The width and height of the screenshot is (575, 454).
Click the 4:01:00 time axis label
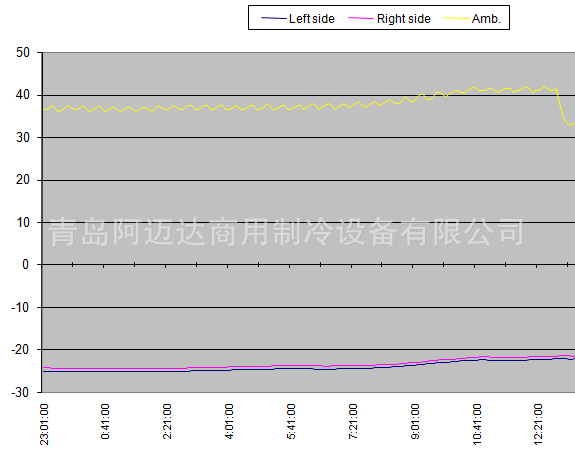229,421
